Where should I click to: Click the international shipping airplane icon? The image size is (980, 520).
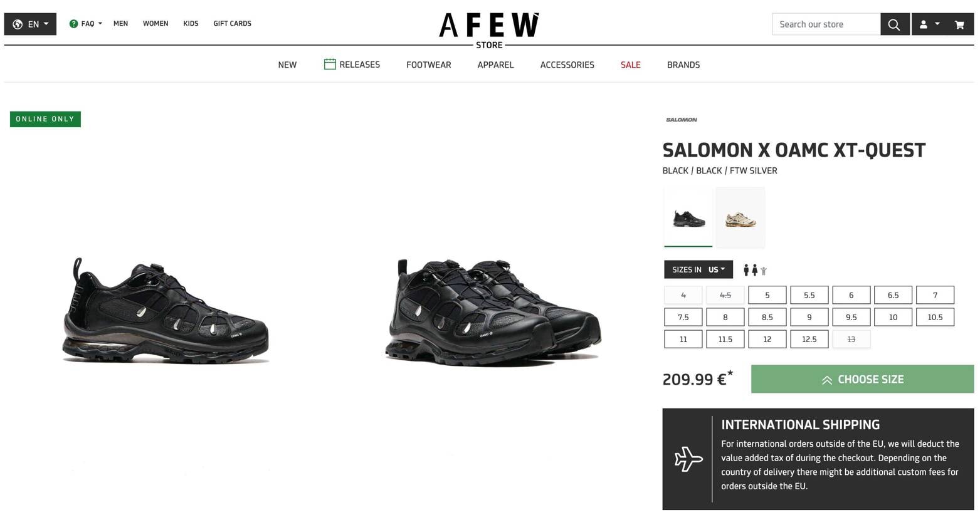pos(688,459)
